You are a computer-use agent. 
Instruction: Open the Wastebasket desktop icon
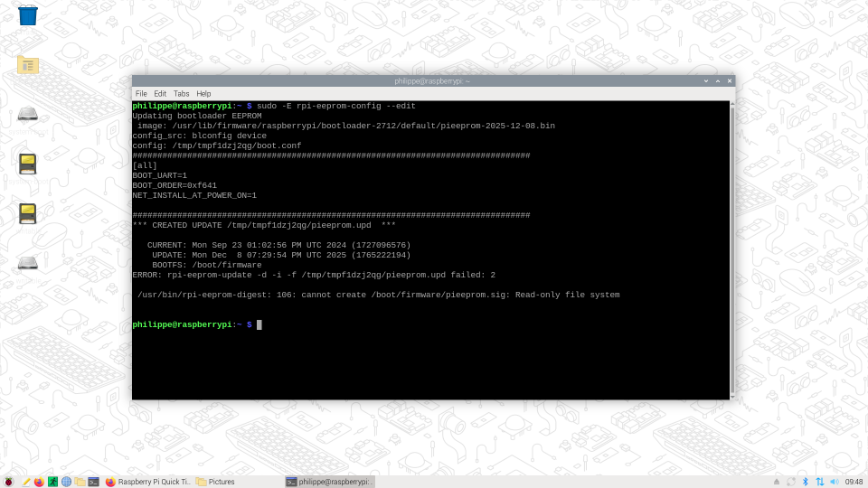click(28, 15)
